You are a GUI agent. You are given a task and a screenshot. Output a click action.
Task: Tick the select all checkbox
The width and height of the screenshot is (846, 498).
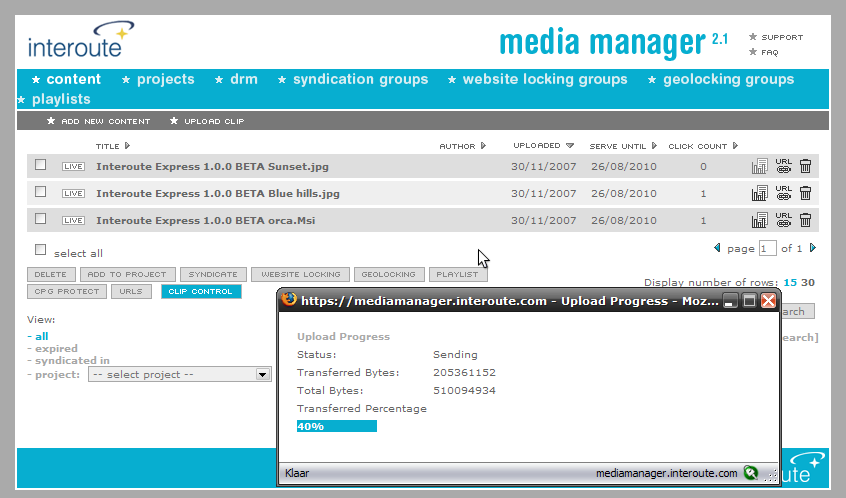pos(40,249)
